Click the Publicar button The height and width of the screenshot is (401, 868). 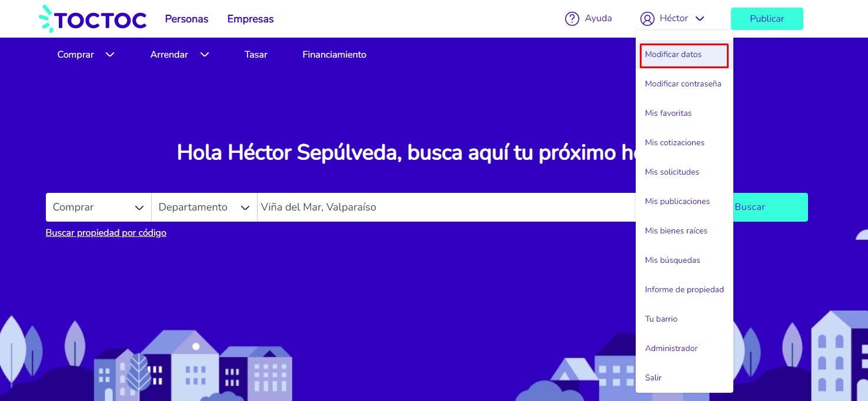[x=766, y=19]
